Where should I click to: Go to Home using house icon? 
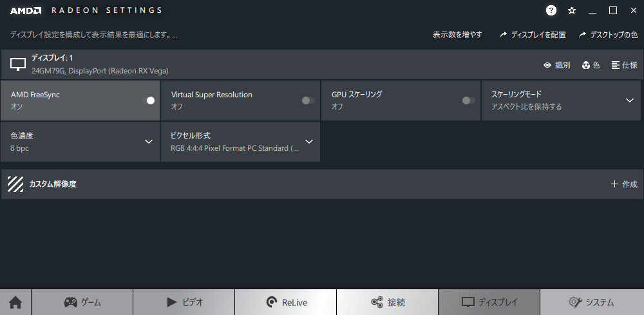(x=15, y=302)
